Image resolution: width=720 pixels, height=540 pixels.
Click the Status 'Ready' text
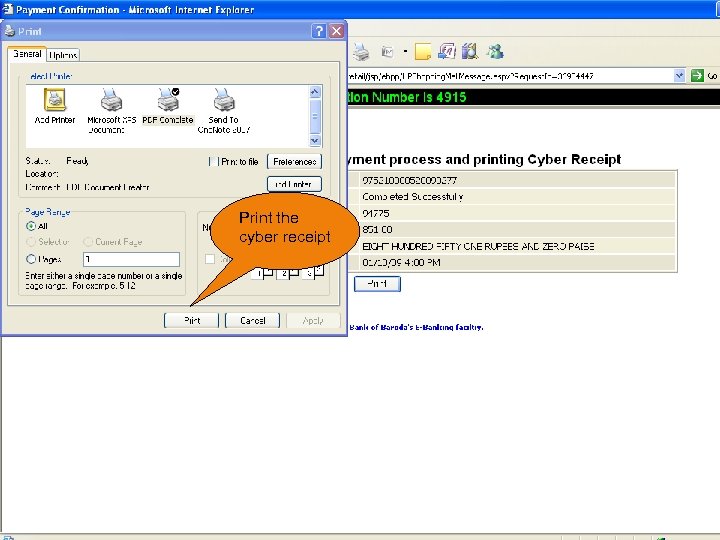[77, 161]
